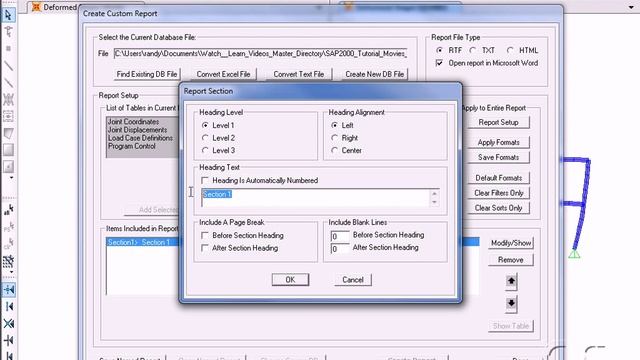Uncheck Open report in Microsoft Word
640x360 pixels.
439,63
